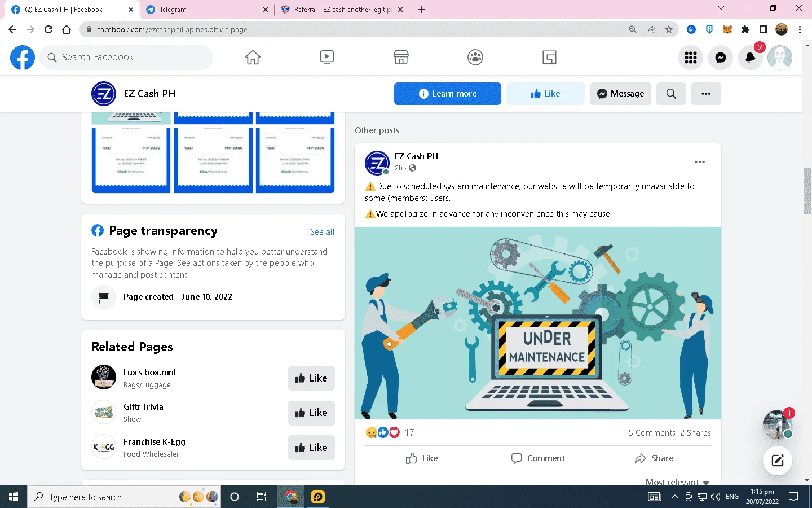The width and height of the screenshot is (812, 508).
Task: Open the Messenger icon in the header
Action: coord(721,58)
